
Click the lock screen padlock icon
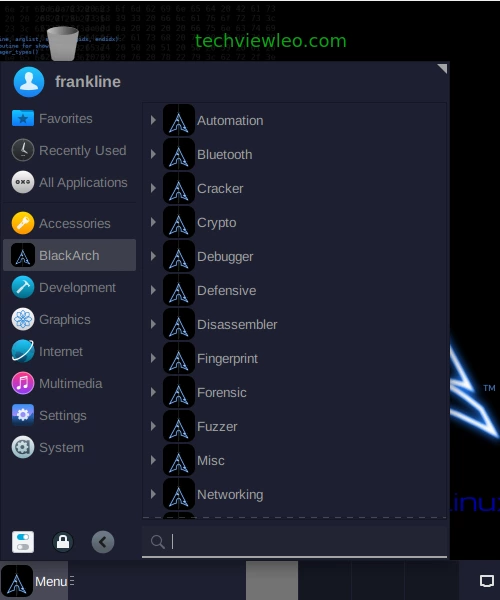63,542
